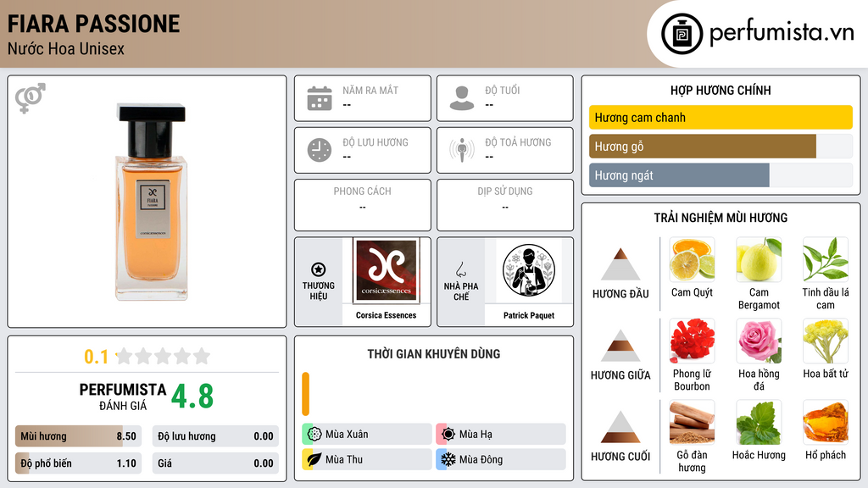Click the Hương giữa pyramid icon
This screenshot has width=868, height=488.
tap(620, 346)
